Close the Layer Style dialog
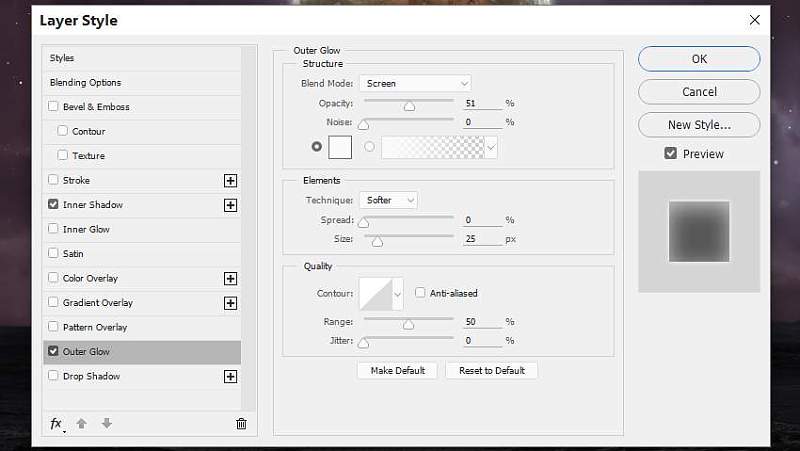The height and width of the screenshot is (451, 800). [755, 20]
